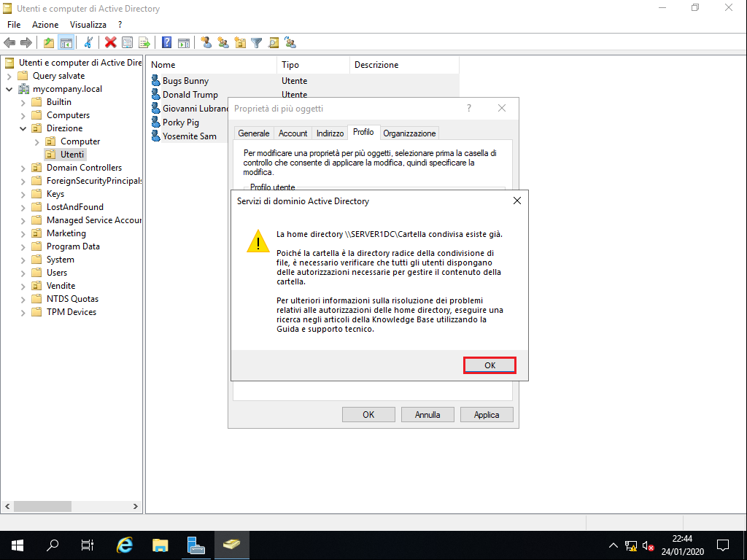The image size is (747, 560).
Task: Expand the Computers container
Action: click(23, 115)
